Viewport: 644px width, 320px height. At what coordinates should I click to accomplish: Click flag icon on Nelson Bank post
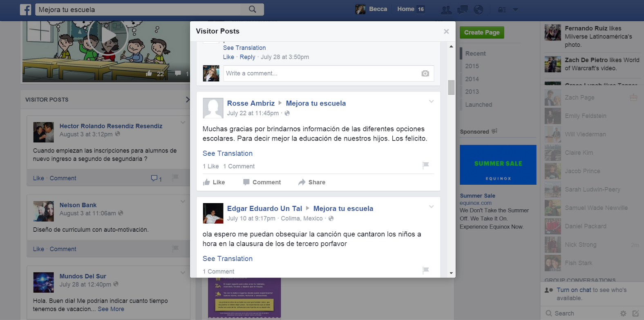(175, 248)
